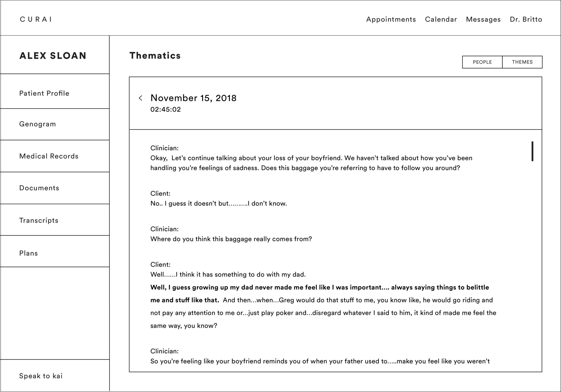
Task: Click the Thematics page heading
Action: (x=155, y=56)
